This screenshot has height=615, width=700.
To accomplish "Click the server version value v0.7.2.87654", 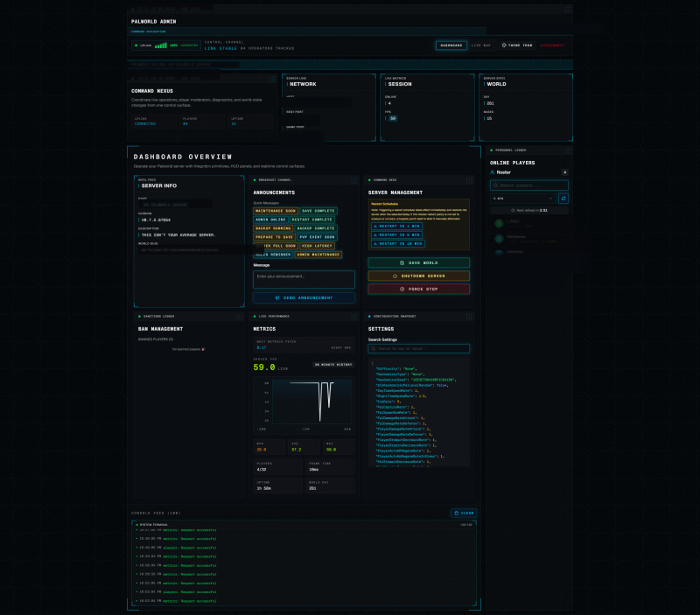I will (156, 220).
